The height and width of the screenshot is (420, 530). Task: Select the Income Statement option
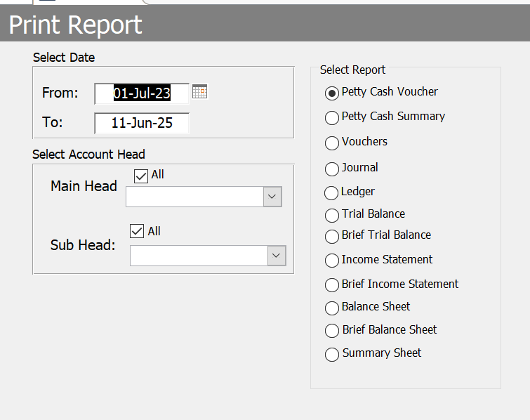(x=332, y=261)
